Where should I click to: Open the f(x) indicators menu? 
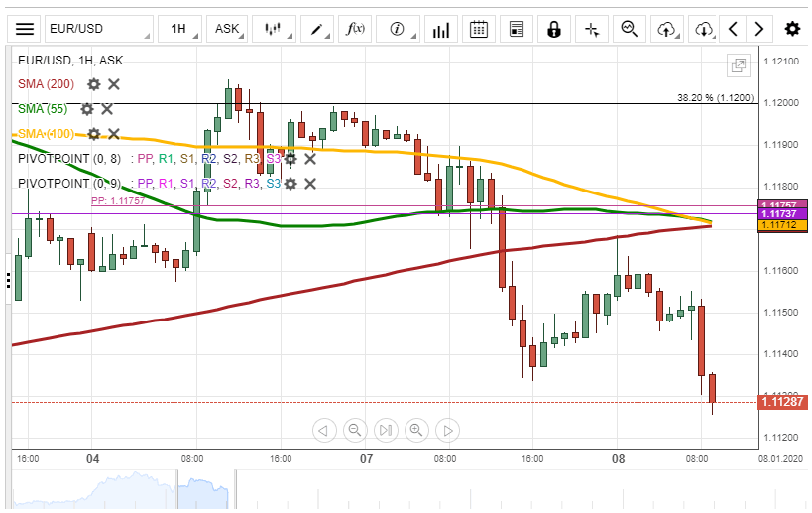coord(355,29)
